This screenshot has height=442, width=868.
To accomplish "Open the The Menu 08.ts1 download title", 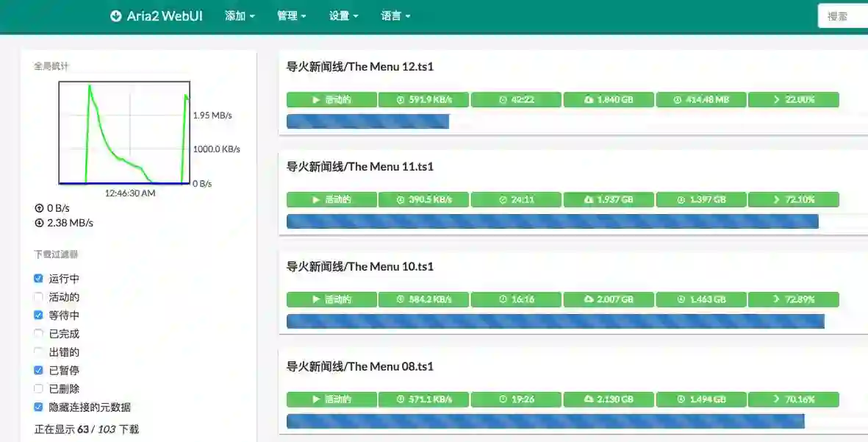I will pyautogui.click(x=360, y=367).
